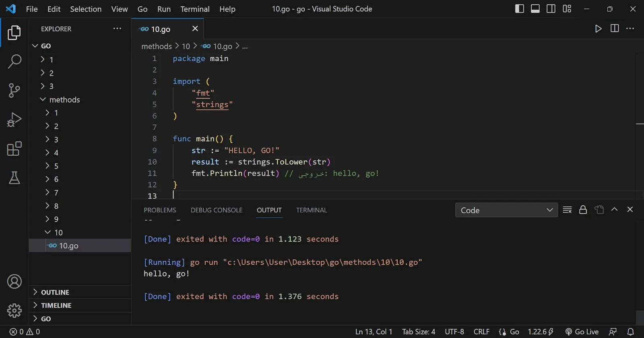Expand the OUTLINE section
644x338 pixels.
80,292
